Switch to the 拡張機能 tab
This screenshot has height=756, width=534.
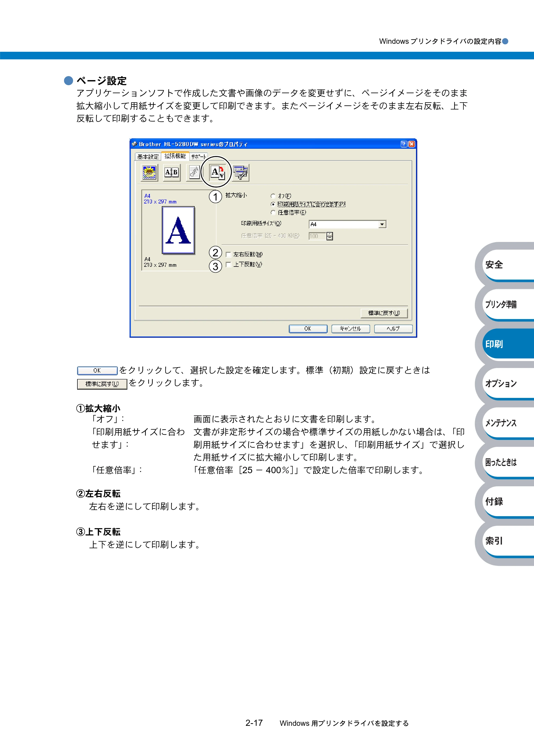click(x=175, y=156)
